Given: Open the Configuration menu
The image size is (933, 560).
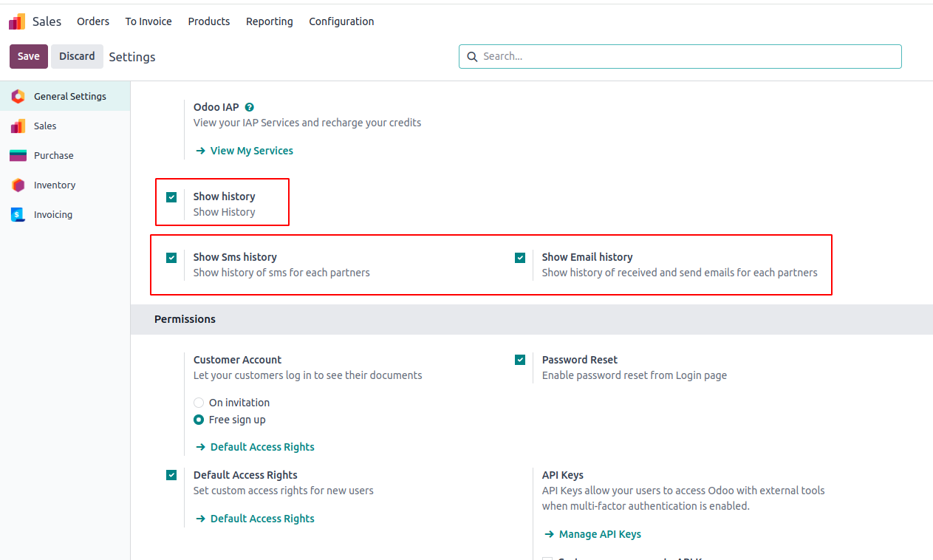Looking at the screenshot, I should pos(341,21).
